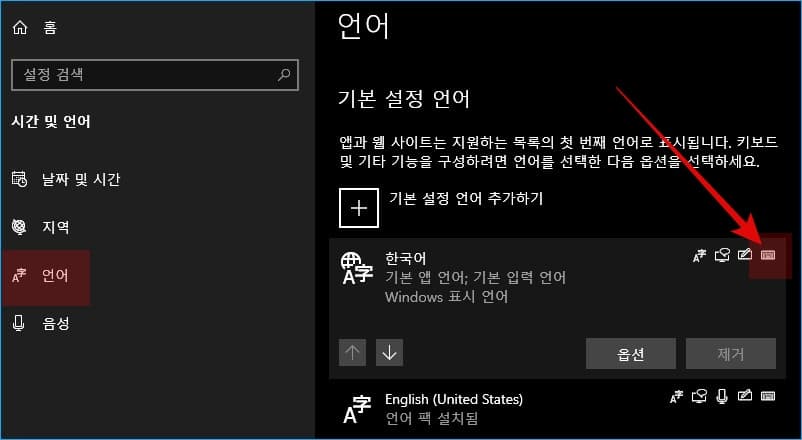Click English handwriting feature icon
This screenshot has height=440, width=802.
click(745, 395)
